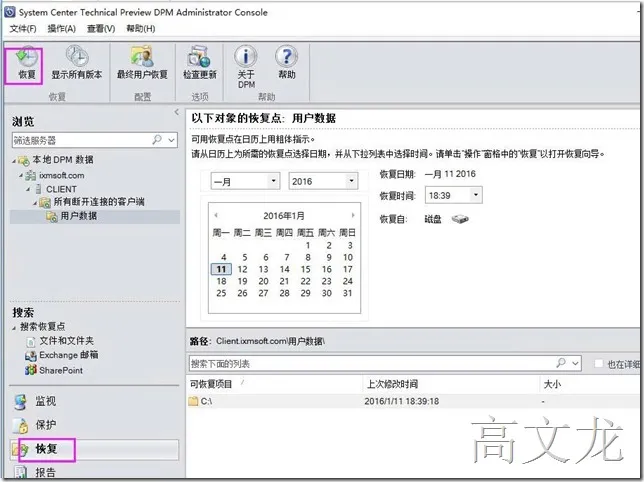Collapse the 本地 DPM 数据 tree node
Screen dimensions: 644x482
pyautogui.click(x=14, y=161)
